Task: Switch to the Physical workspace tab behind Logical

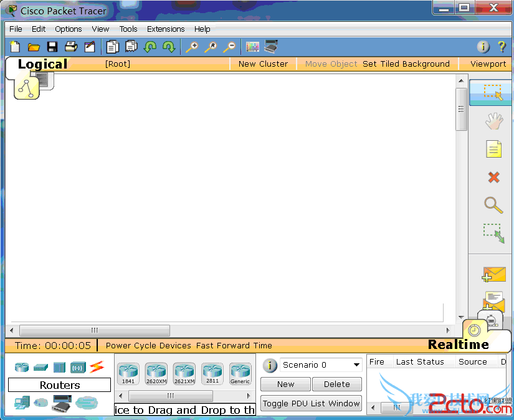Action: tap(46, 80)
